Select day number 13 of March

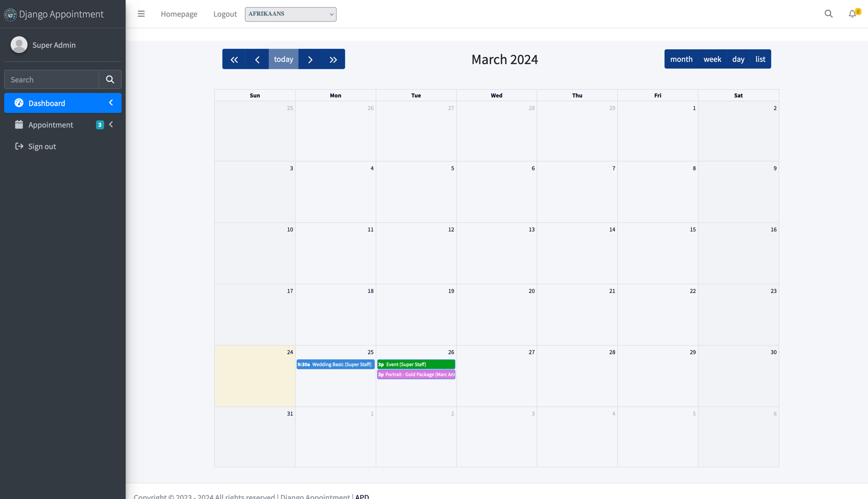(x=531, y=229)
